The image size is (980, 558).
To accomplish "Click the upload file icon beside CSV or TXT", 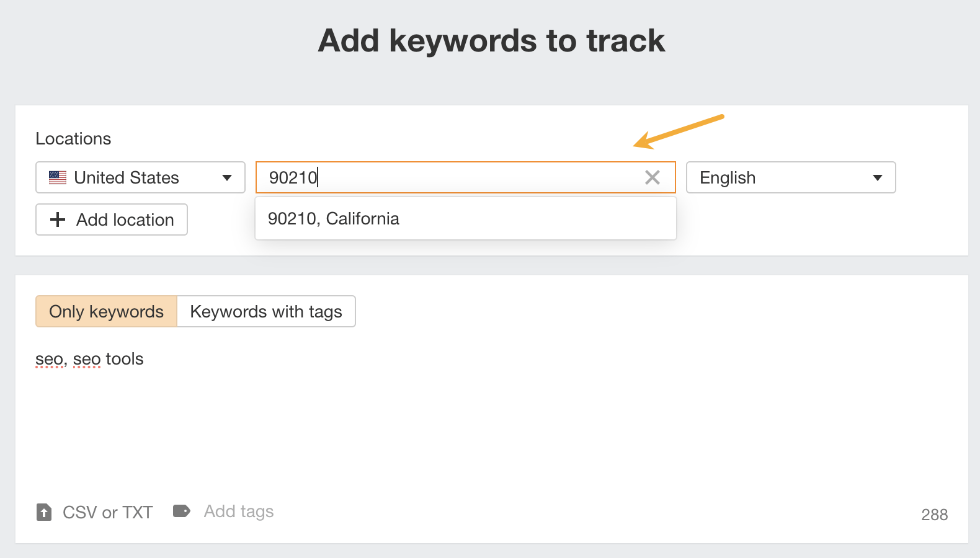I will pos(44,512).
